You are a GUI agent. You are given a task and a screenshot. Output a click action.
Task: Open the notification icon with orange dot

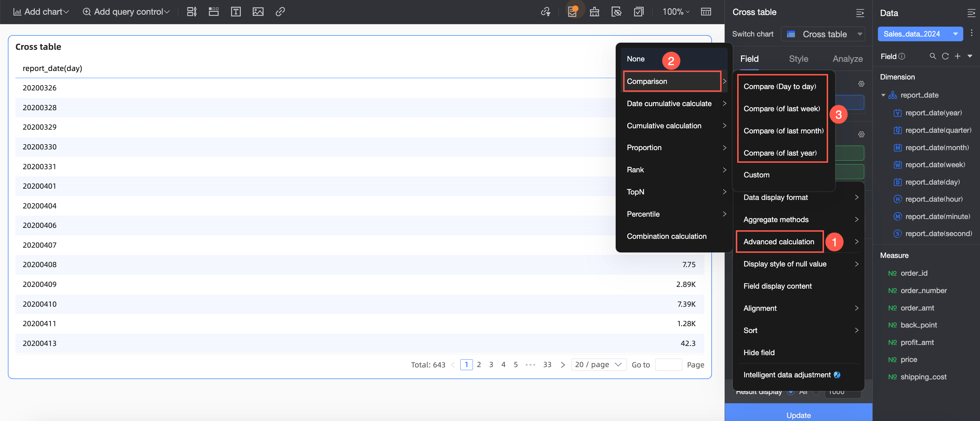tap(572, 12)
